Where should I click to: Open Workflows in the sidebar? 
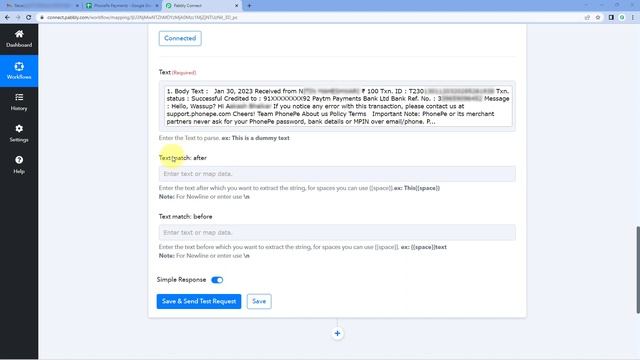pos(19,71)
